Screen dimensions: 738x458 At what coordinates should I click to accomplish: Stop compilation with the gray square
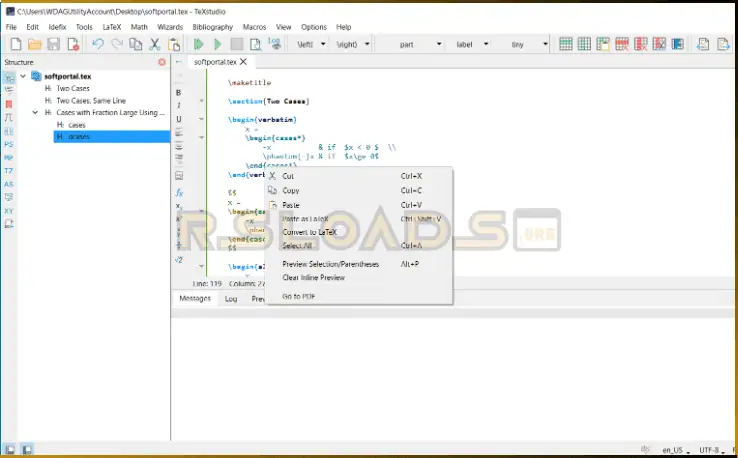coord(237,44)
